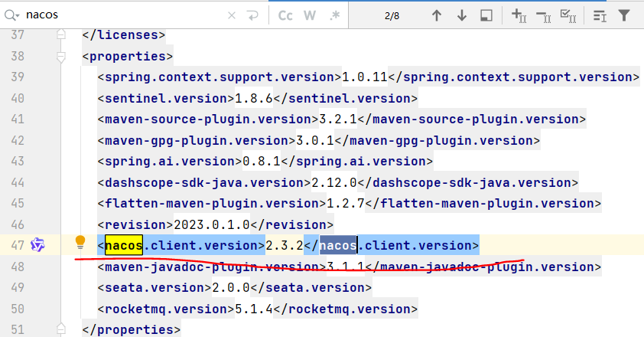Clear the search text with X icon

click(232, 15)
